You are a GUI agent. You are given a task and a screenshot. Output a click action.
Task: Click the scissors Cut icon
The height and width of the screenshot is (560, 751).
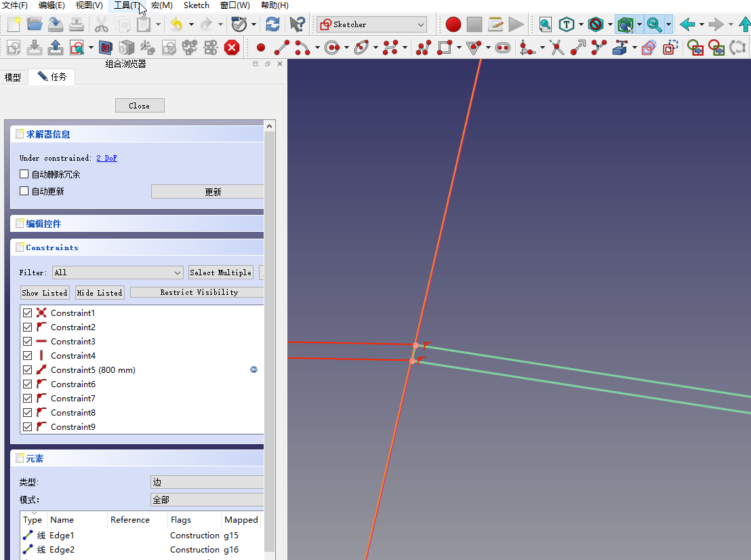click(x=102, y=24)
